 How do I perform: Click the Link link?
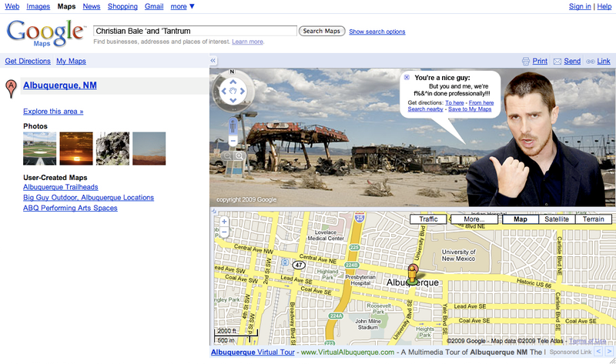604,61
